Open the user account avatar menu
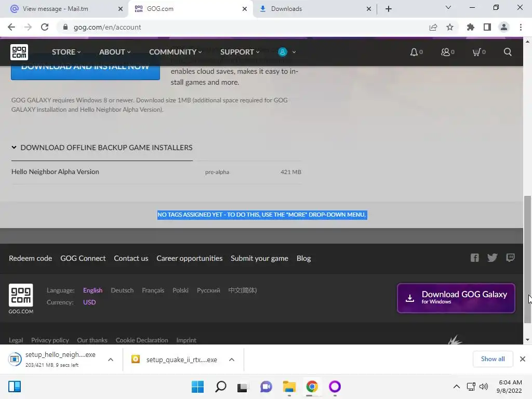Viewport: 532px width, 399px height. pyautogui.click(x=287, y=52)
